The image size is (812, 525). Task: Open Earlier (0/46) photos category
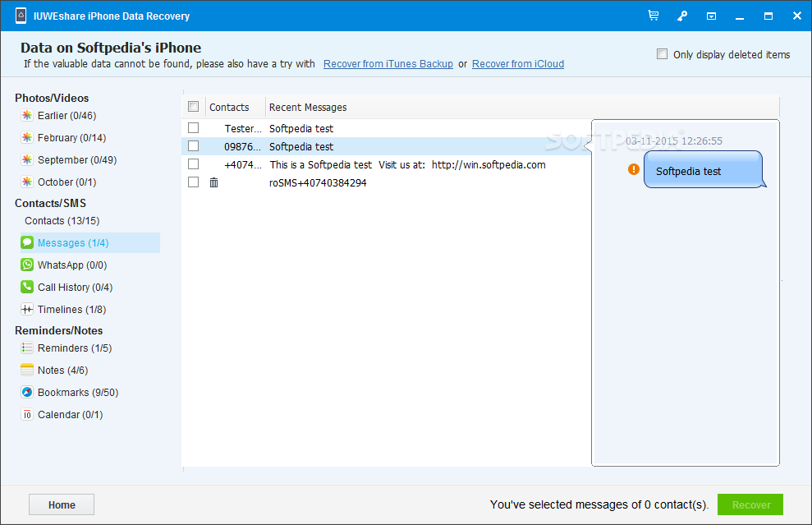coord(67,116)
